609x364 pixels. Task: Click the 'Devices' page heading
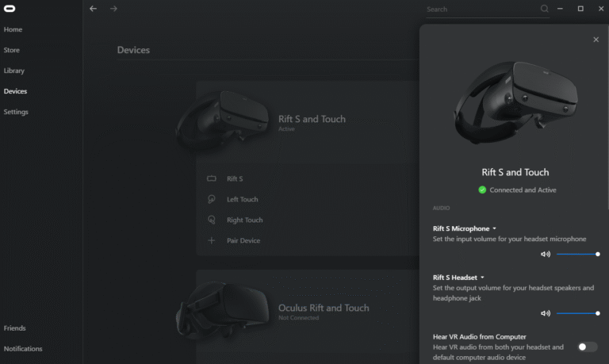tap(133, 50)
